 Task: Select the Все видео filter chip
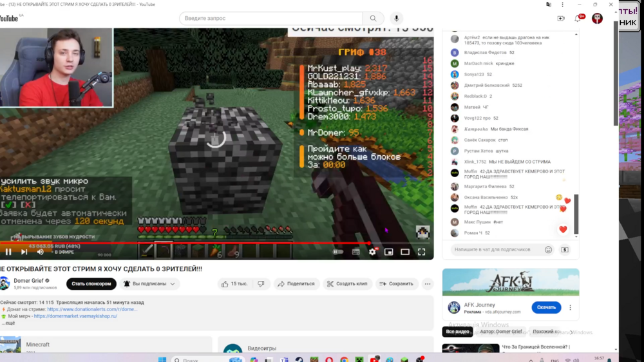457,332
